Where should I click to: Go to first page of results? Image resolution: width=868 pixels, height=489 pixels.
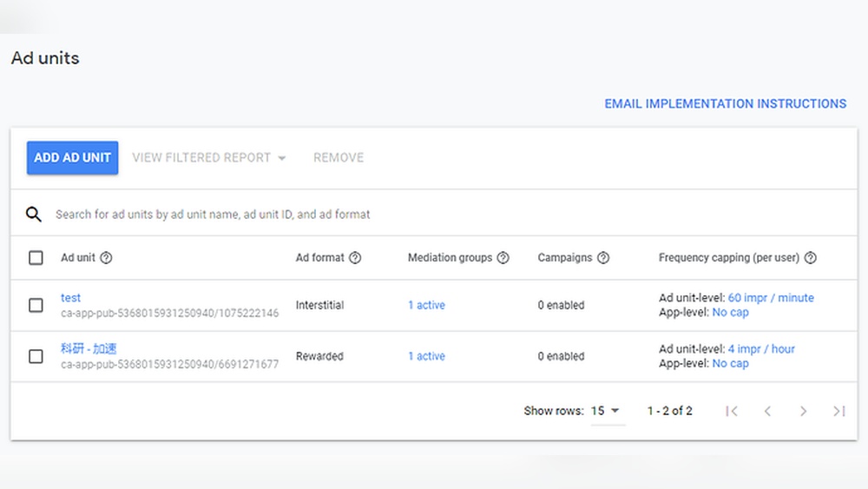coord(732,411)
